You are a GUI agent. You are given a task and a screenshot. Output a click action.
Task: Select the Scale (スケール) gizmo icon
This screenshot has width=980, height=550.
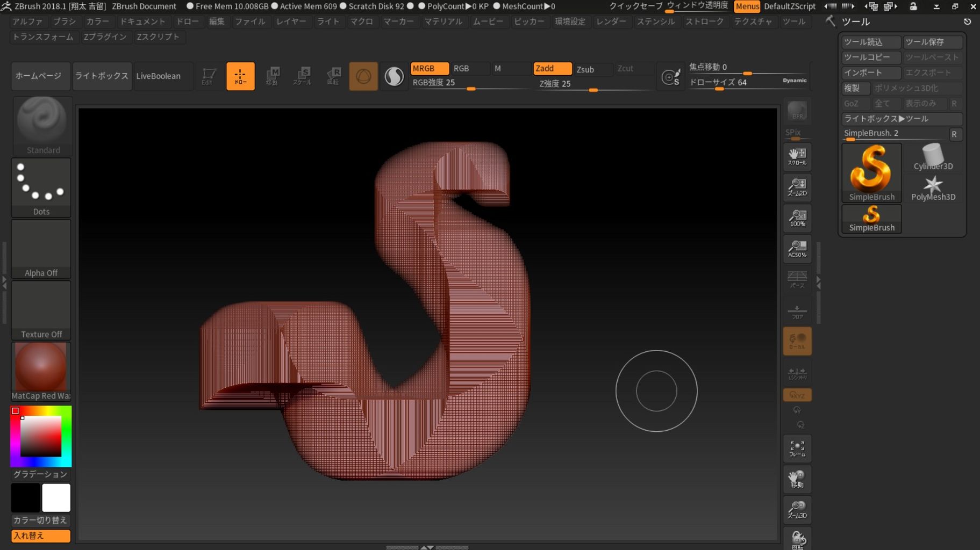[x=303, y=76]
